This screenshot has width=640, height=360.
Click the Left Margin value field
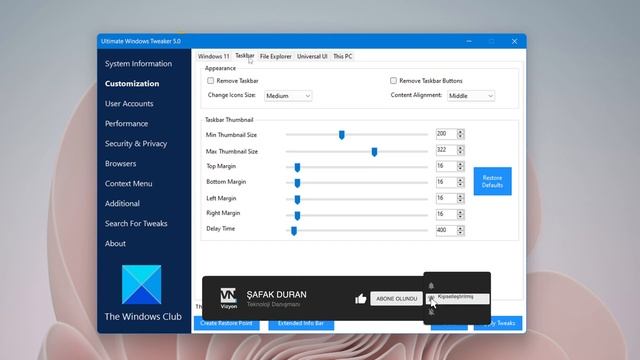(446, 198)
